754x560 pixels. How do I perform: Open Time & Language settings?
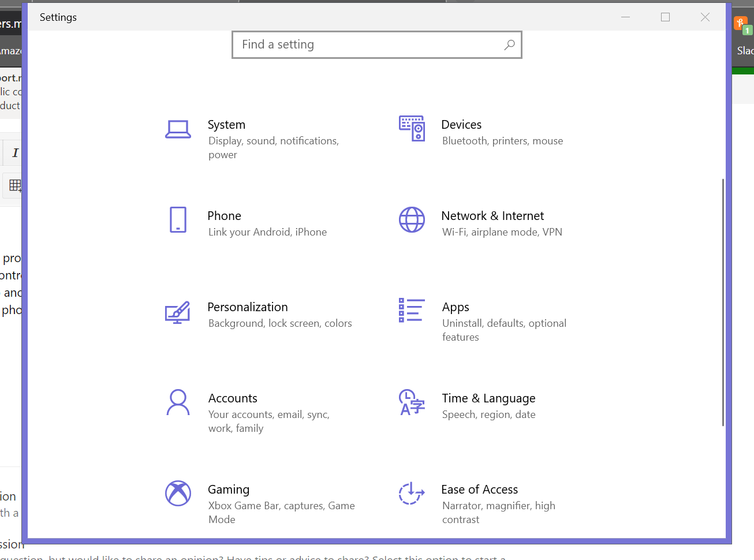tap(488, 398)
